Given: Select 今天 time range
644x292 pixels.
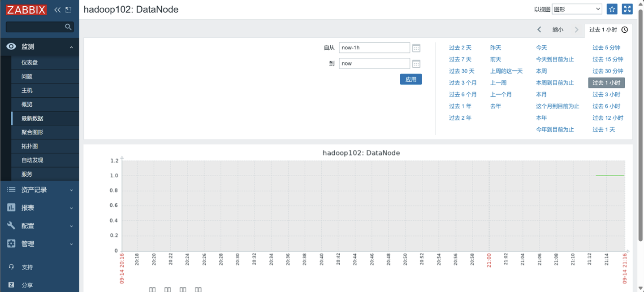Looking at the screenshot, I should click(x=541, y=48).
